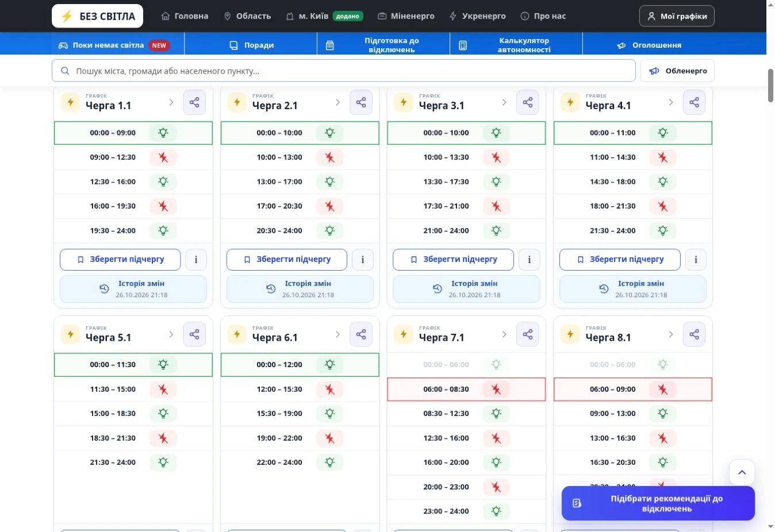Show info button for Черга 3.1
This screenshot has width=775, height=532.
(x=530, y=260)
